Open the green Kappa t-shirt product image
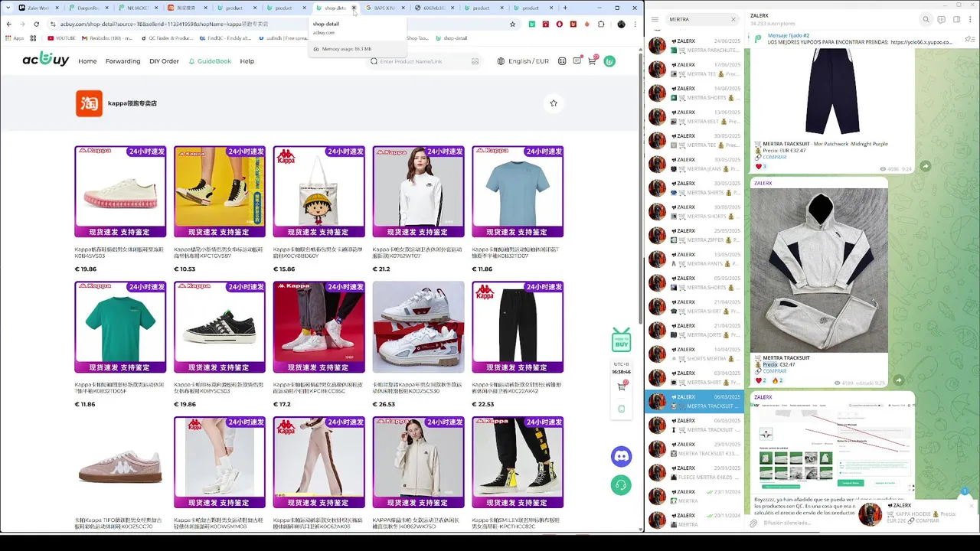The width and height of the screenshot is (980, 551). 120,327
